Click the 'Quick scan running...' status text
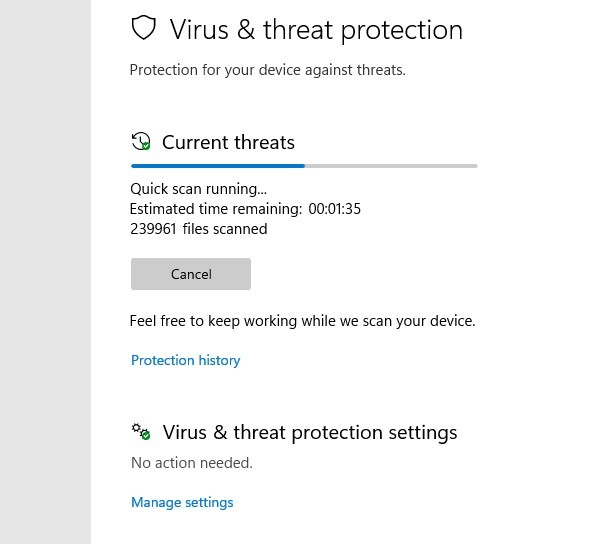605x544 pixels. (x=199, y=189)
